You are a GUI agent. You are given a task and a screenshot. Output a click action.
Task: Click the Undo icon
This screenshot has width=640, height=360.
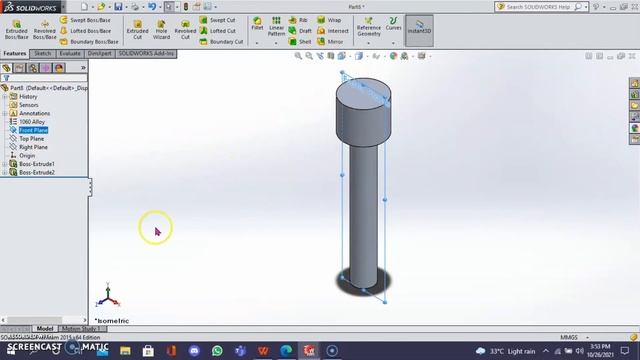(152, 7)
